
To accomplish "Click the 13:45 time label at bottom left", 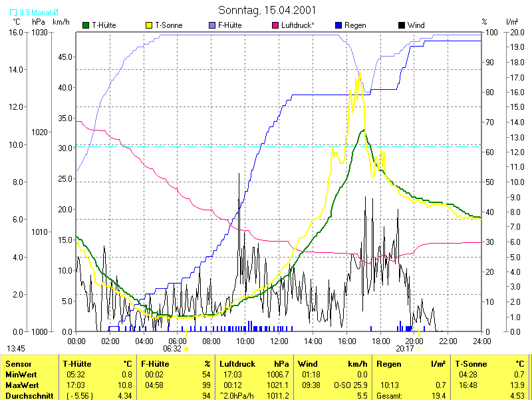I will pyautogui.click(x=16, y=348).
